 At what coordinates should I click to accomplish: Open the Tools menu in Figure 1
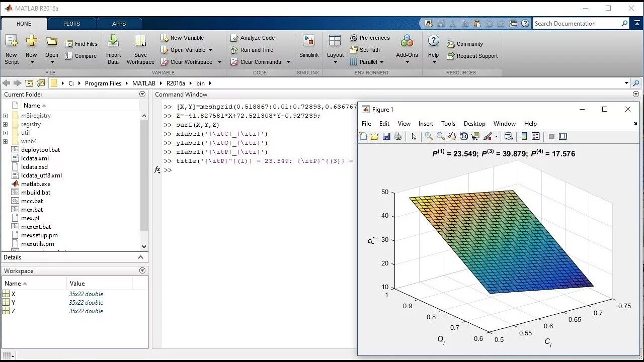point(448,124)
